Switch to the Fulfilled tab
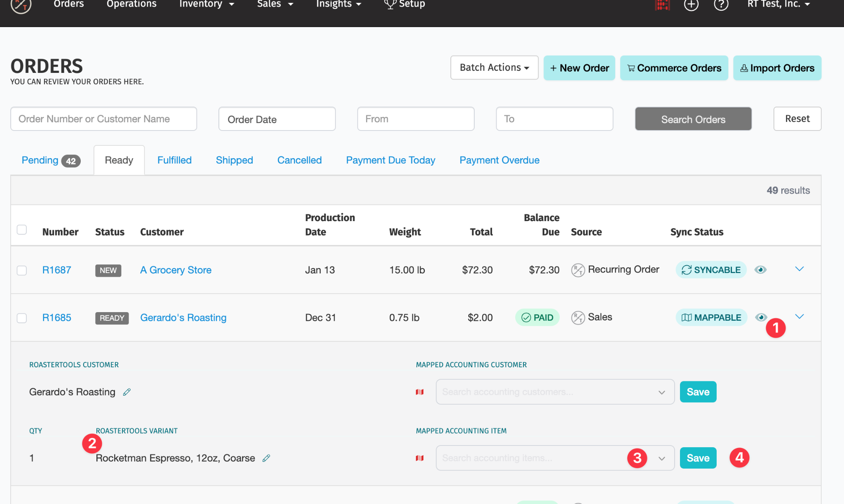 click(x=174, y=160)
